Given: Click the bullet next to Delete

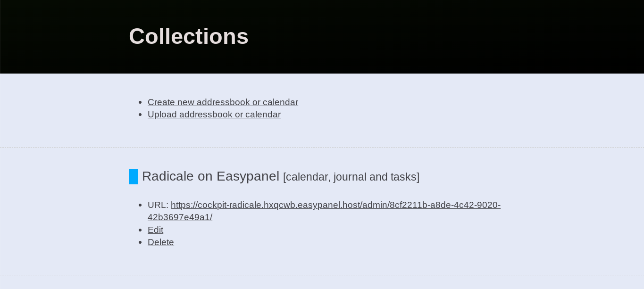Looking at the screenshot, I should point(140,243).
